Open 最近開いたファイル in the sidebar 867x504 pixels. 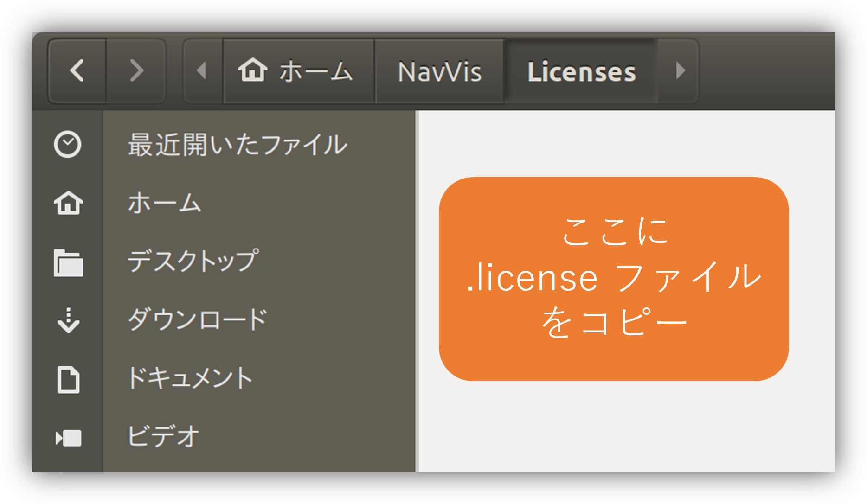[x=238, y=145]
